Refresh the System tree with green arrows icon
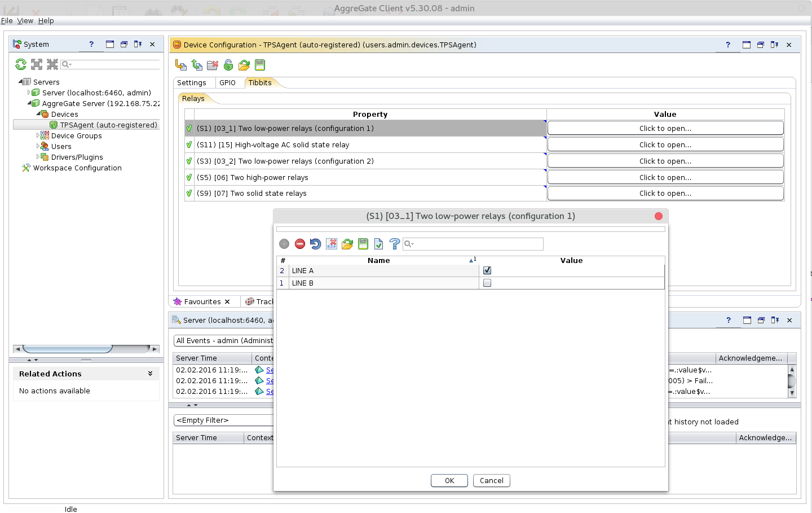The height and width of the screenshot is (513, 812). (x=21, y=64)
